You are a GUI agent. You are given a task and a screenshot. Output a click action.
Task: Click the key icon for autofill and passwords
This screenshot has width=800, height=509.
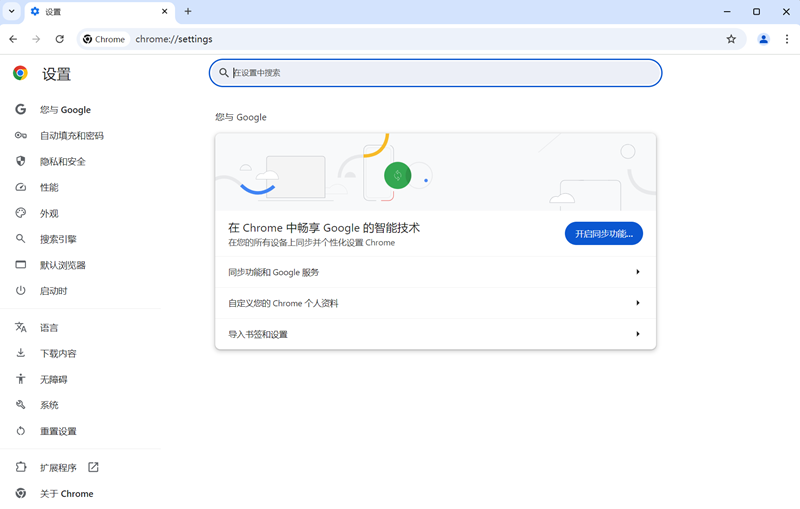pos(20,135)
